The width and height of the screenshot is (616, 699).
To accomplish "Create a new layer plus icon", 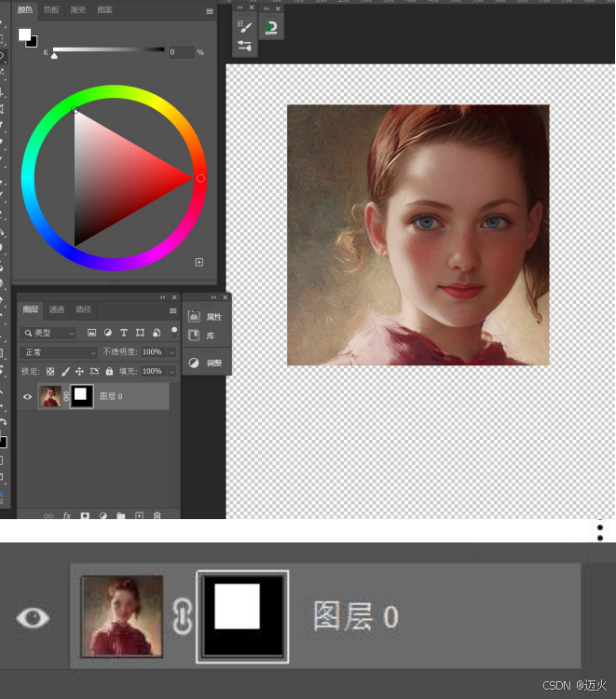I will [139, 515].
